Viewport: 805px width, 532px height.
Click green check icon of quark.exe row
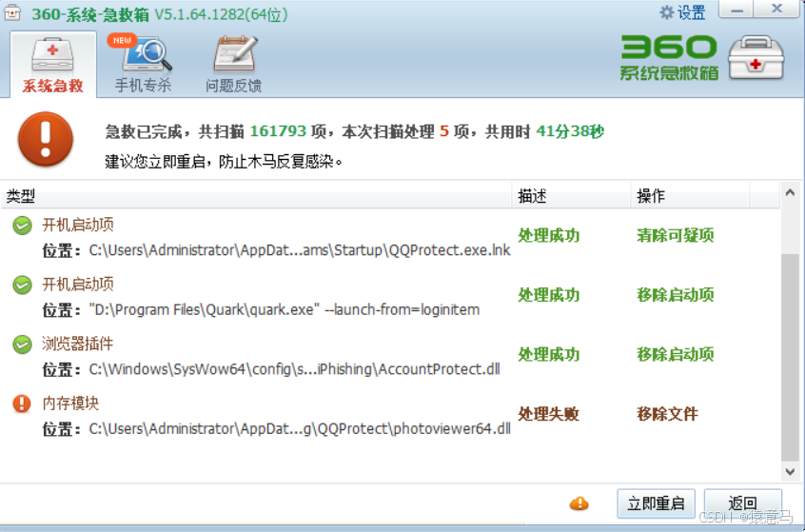(x=22, y=285)
